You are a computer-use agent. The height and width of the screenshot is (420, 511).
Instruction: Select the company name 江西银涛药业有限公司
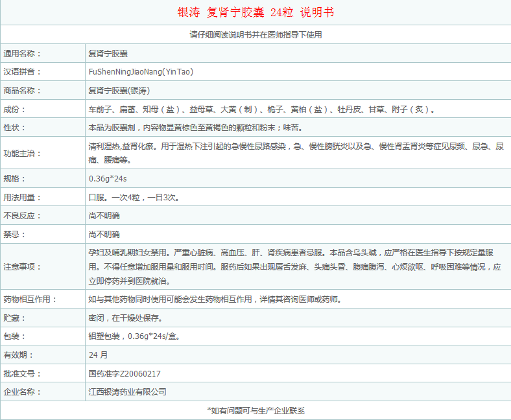pyautogui.click(x=127, y=391)
